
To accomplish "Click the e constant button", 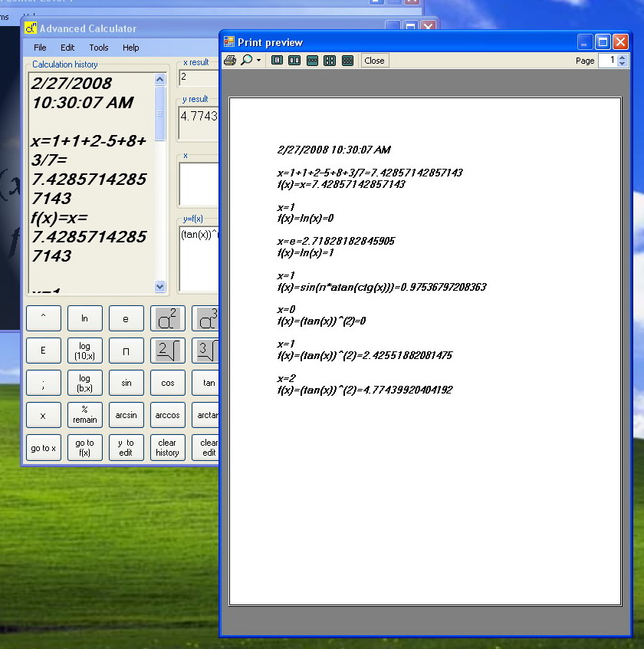I will click(127, 318).
